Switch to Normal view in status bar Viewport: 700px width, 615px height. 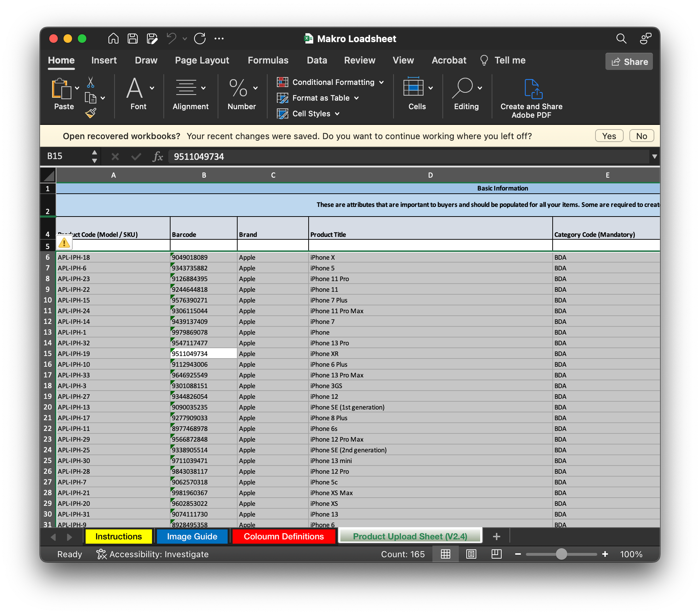tap(446, 554)
